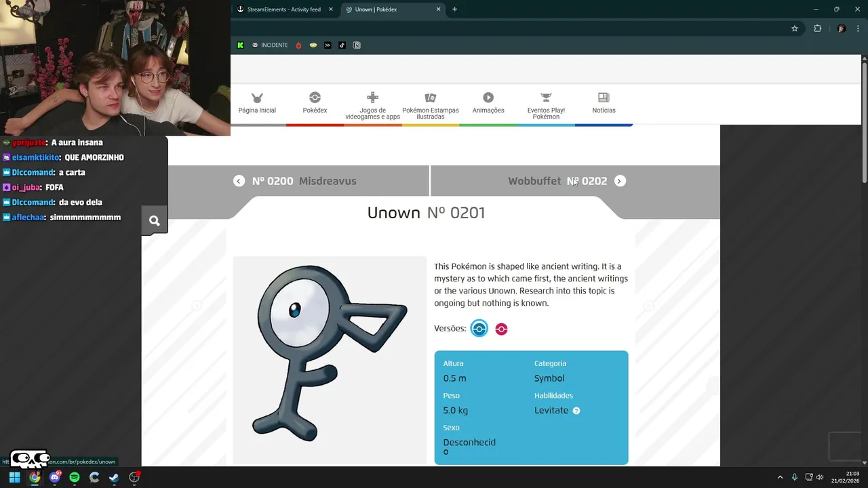The width and height of the screenshot is (868, 488).
Task: Click the streamer webcam overlay
Action: pyautogui.click(x=115, y=68)
